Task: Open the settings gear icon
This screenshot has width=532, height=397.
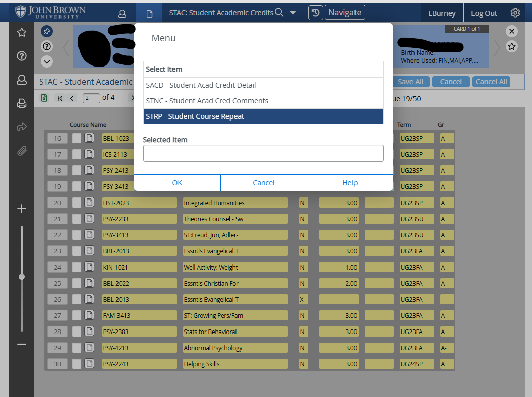Action: (515, 13)
